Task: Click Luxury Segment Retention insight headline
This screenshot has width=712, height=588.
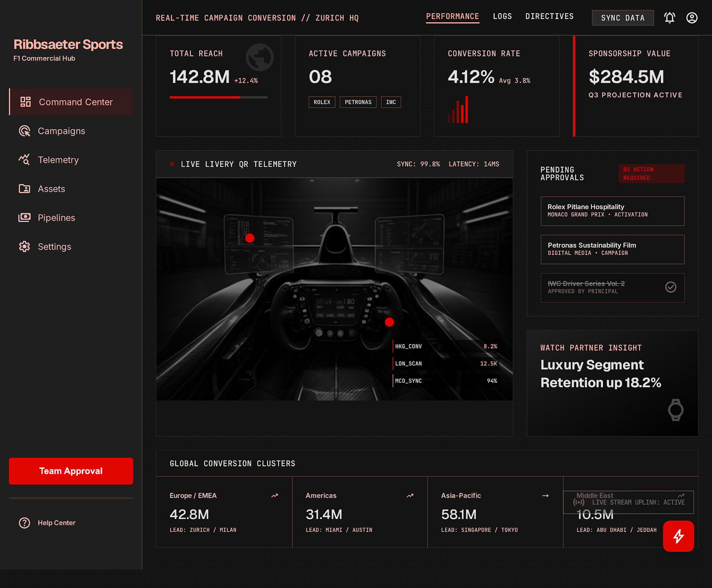Action: point(601,373)
